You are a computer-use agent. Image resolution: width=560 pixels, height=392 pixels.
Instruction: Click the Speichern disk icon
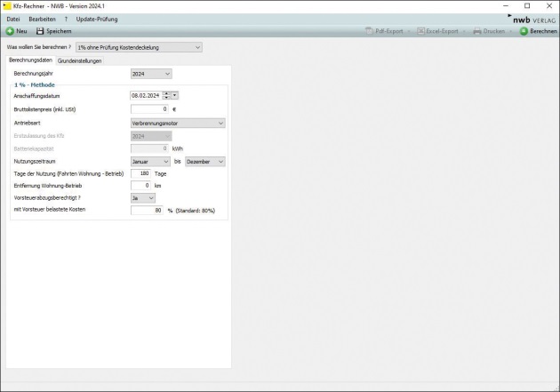pyautogui.click(x=40, y=31)
